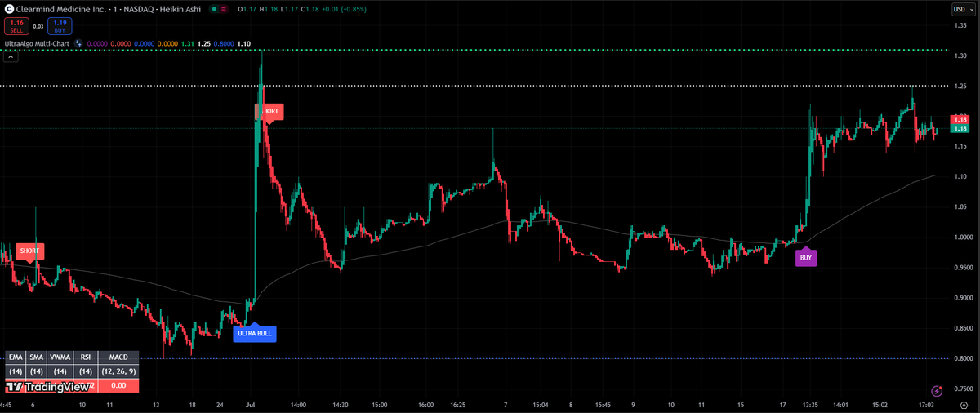Screen dimensions: 980x413
Task: Click the 1.0000 price axis label
Action: click(x=962, y=238)
